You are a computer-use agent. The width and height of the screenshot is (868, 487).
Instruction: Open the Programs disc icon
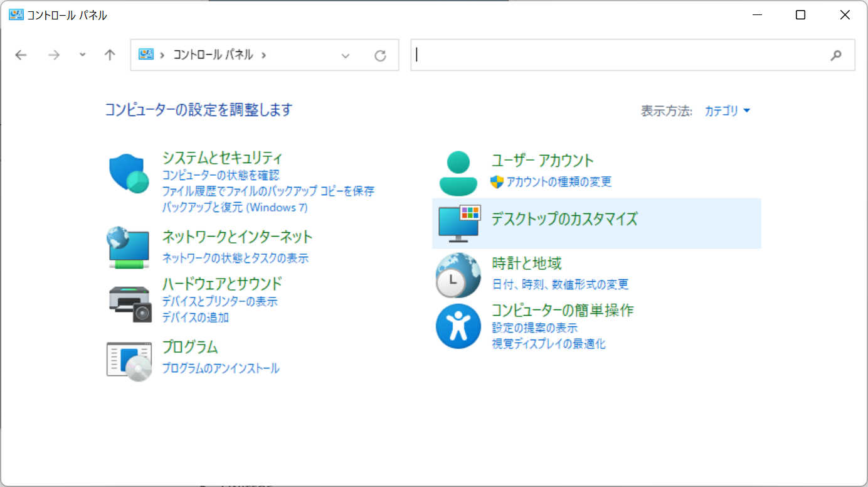(x=129, y=361)
